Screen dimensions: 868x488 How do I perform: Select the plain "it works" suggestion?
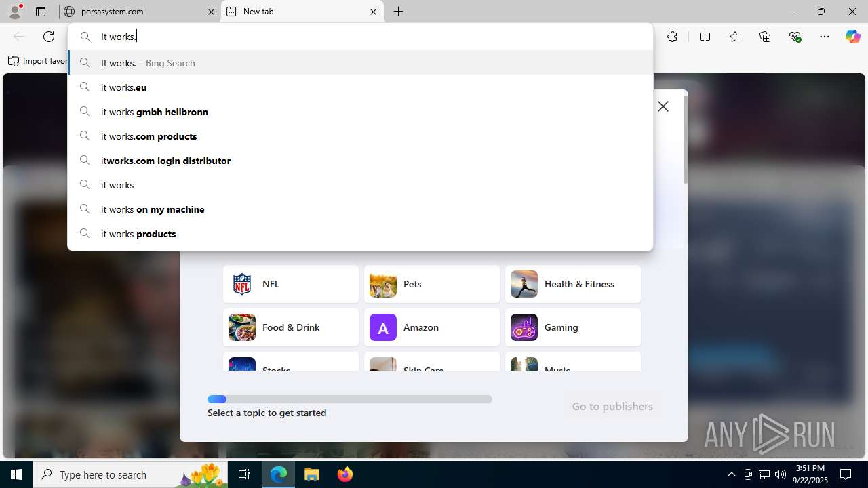coord(360,185)
